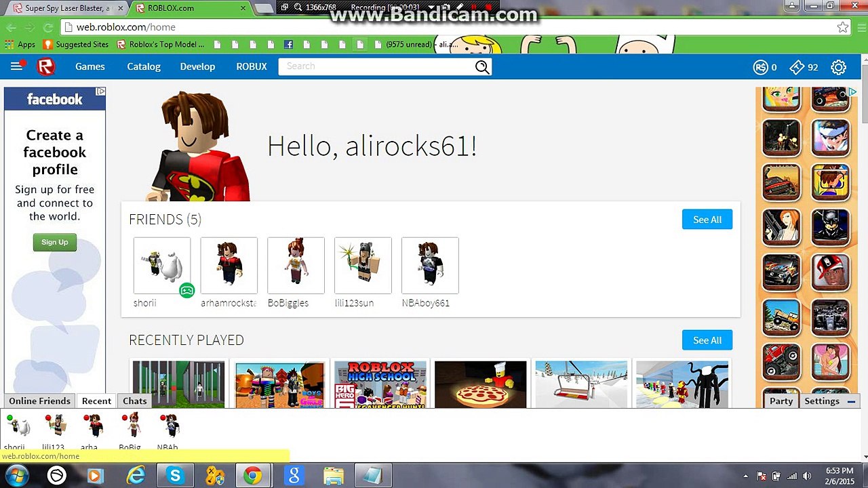Screen dimensions: 868x488
Task: Open the Robux balance icon
Action: [x=761, y=67]
